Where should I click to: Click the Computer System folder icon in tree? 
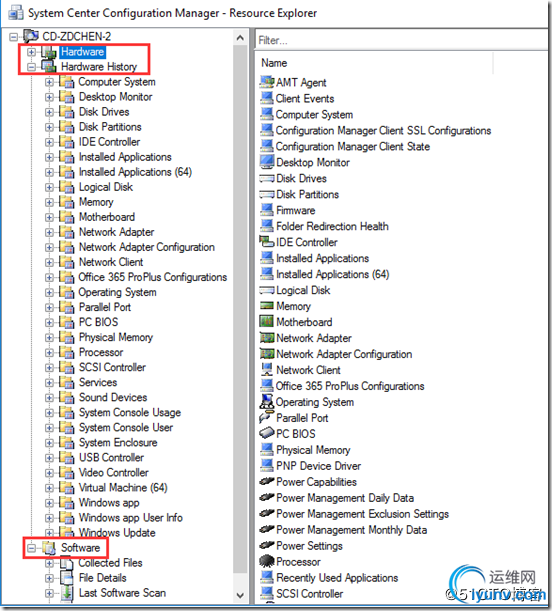[x=67, y=82]
